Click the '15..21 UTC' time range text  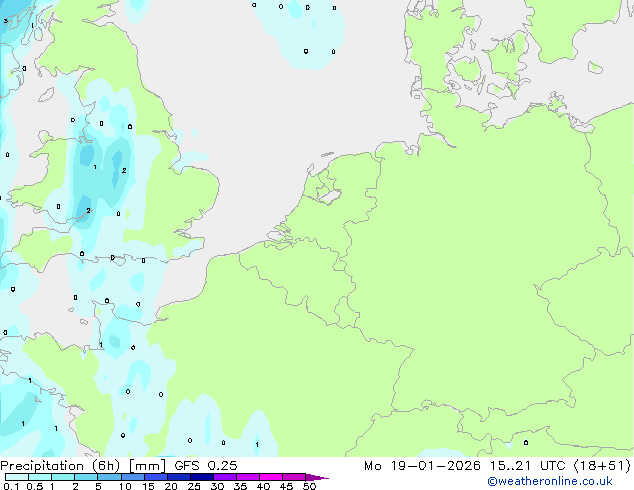click(528, 466)
